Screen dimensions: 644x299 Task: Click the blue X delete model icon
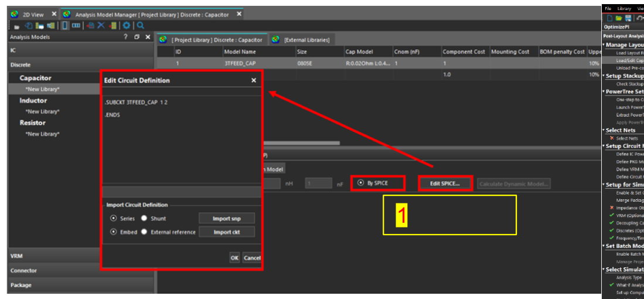pyautogui.click(x=101, y=26)
